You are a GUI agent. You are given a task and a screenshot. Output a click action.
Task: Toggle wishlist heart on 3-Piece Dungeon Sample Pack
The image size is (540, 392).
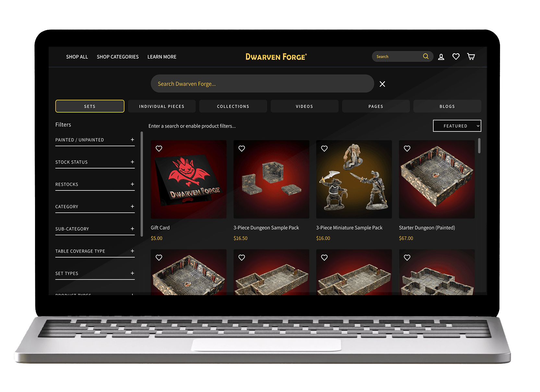242,148
